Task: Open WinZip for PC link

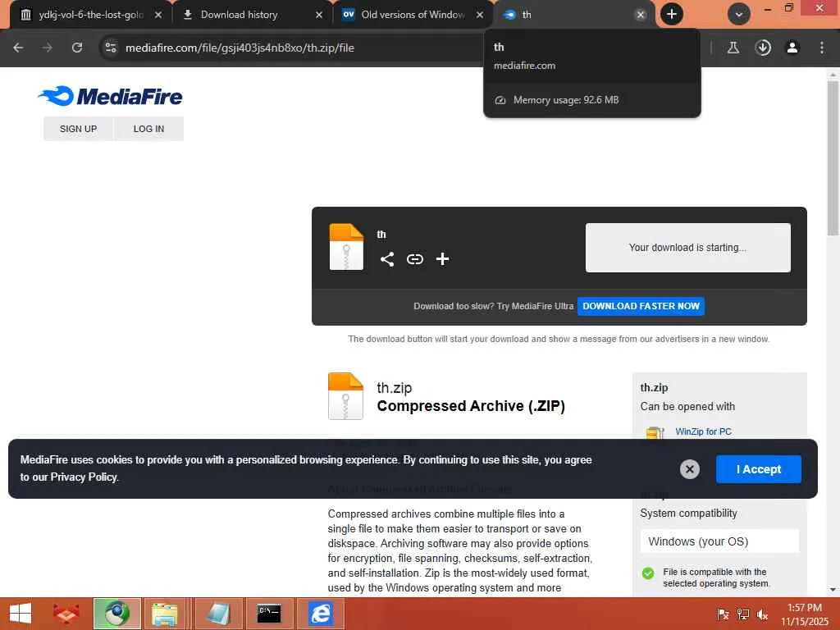Action: [703, 431]
